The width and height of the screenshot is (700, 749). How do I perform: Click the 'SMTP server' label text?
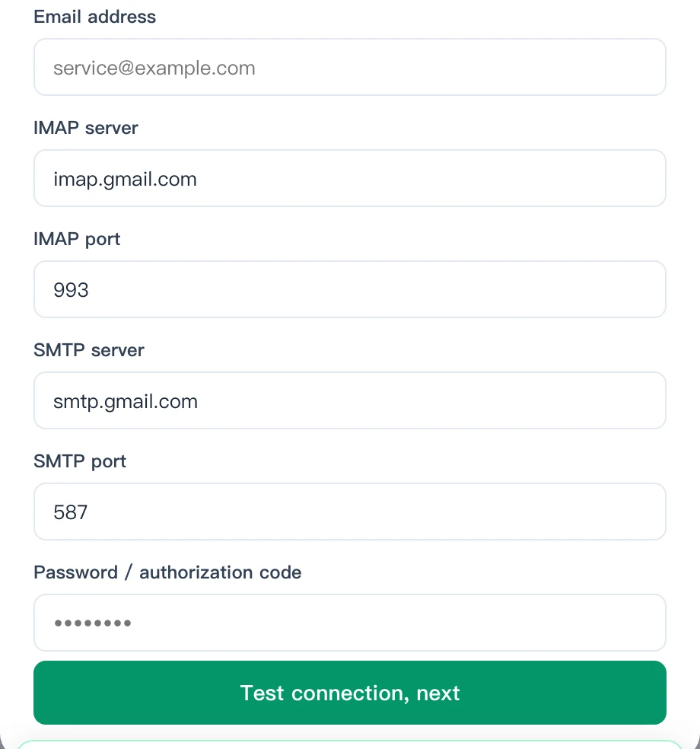89,350
